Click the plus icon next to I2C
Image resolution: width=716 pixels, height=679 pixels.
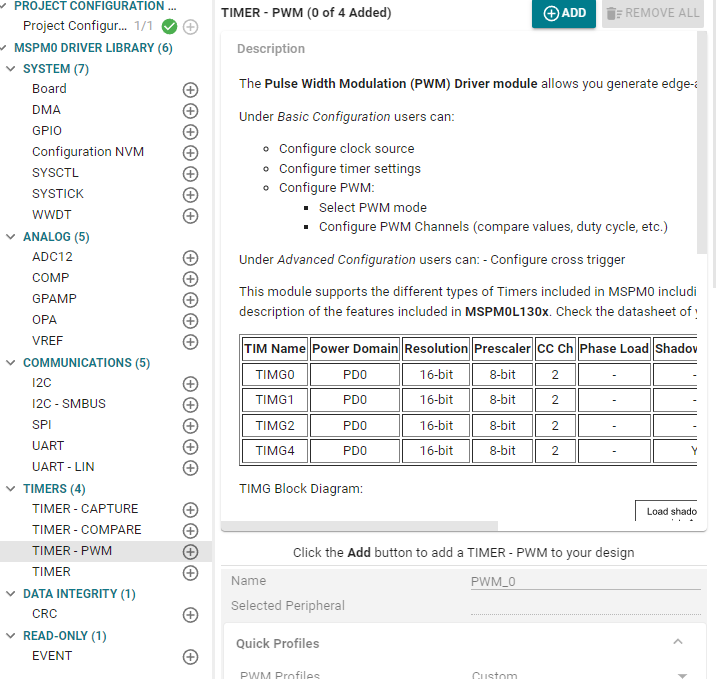(x=190, y=383)
